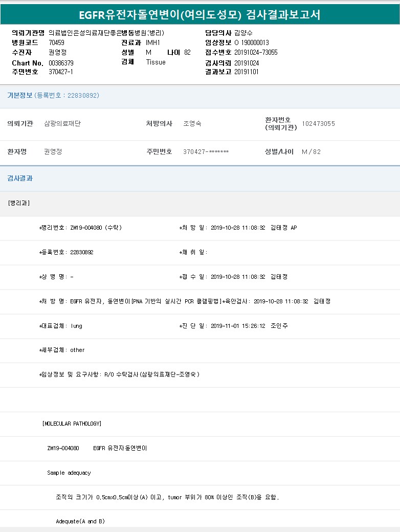Select the *상 병 명: - entry
The width and height of the screenshot is (400, 532).
coord(56,277)
